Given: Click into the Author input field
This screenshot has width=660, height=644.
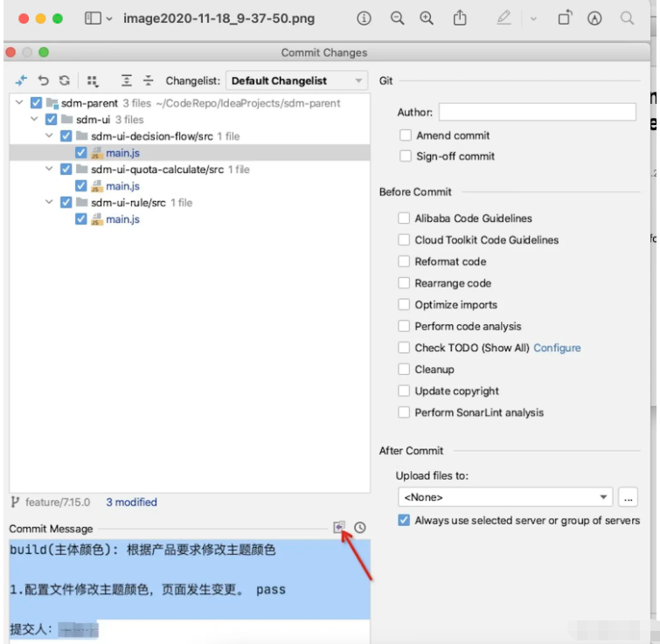Looking at the screenshot, I should [537, 112].
